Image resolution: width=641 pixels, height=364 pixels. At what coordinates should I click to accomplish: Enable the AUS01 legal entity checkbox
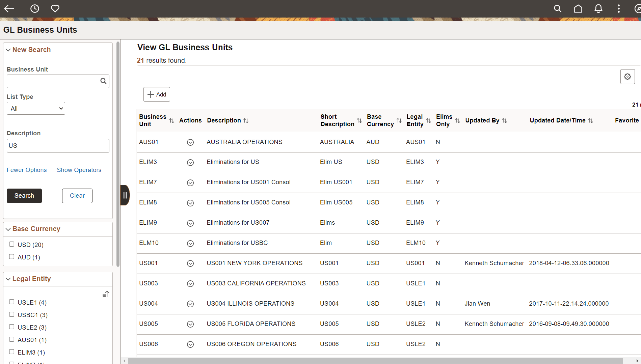(11, 339)
